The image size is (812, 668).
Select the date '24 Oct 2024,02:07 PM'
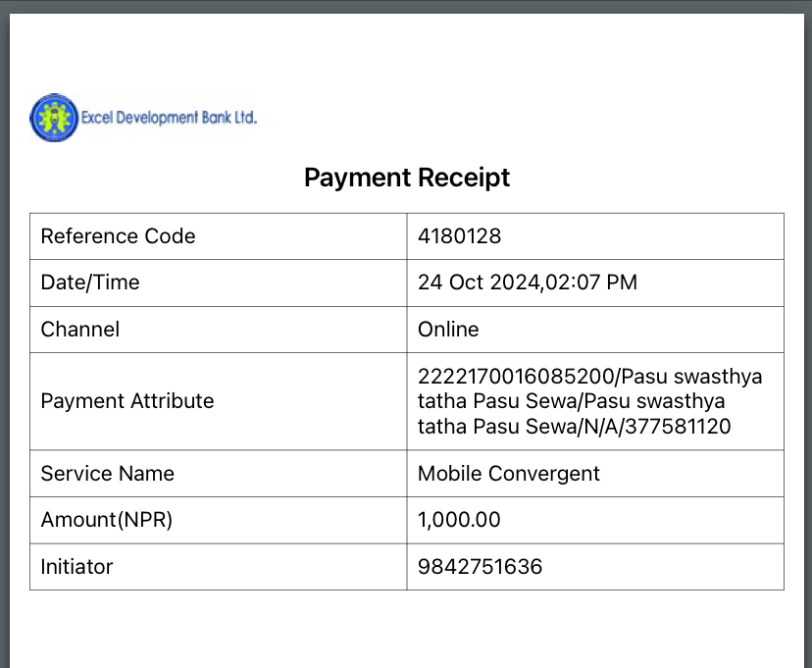coord(528,283)
